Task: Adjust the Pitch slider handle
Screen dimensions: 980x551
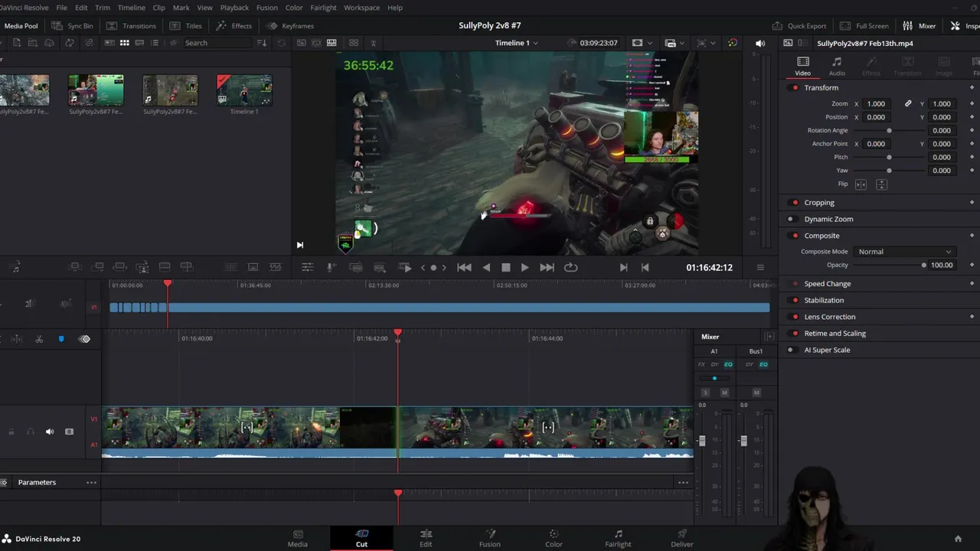Action: click(889, 158)
